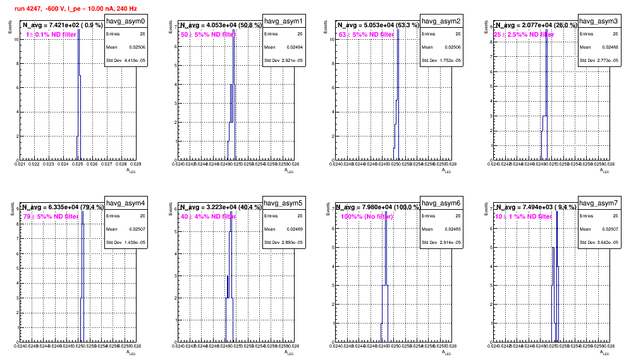Viewport: 631px width, 364px height.
Task: Select the havg_asym3 stats box title
Action: point(599,21)
